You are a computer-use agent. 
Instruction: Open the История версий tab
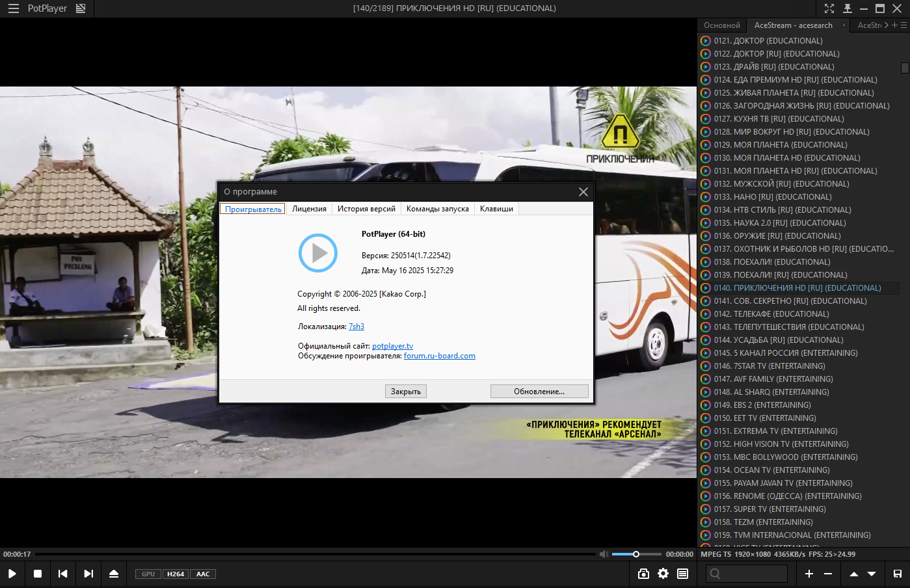click(x=366, y=209)
